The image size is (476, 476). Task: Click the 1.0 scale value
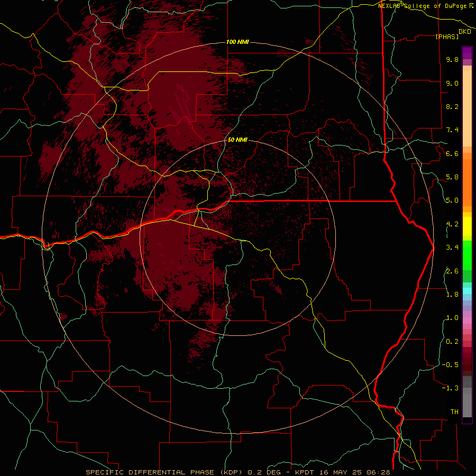pyautogui.click(x=452, y=318)
